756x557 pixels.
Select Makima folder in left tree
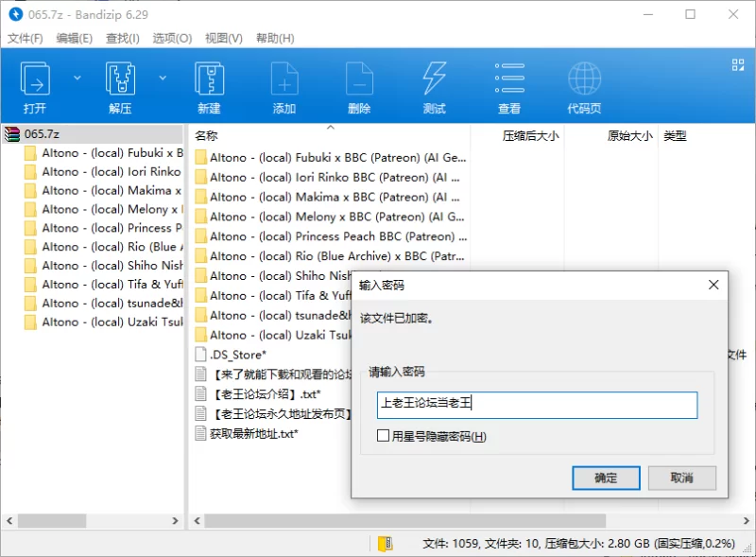coord(104,191)
